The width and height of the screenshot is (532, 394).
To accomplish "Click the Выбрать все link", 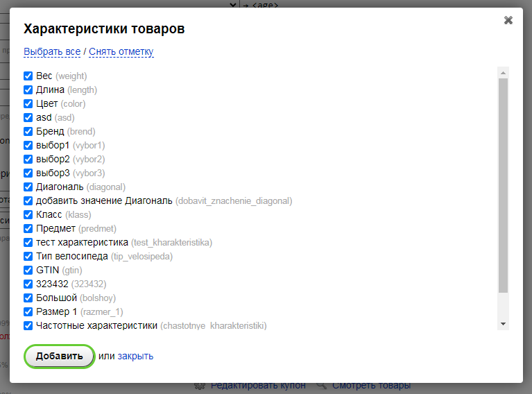I will [x=52, y=51].
